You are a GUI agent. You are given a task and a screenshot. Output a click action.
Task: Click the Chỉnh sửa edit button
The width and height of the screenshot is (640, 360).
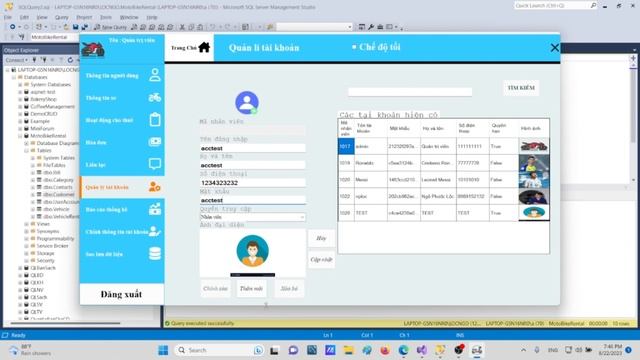click(x=215, y=288)
